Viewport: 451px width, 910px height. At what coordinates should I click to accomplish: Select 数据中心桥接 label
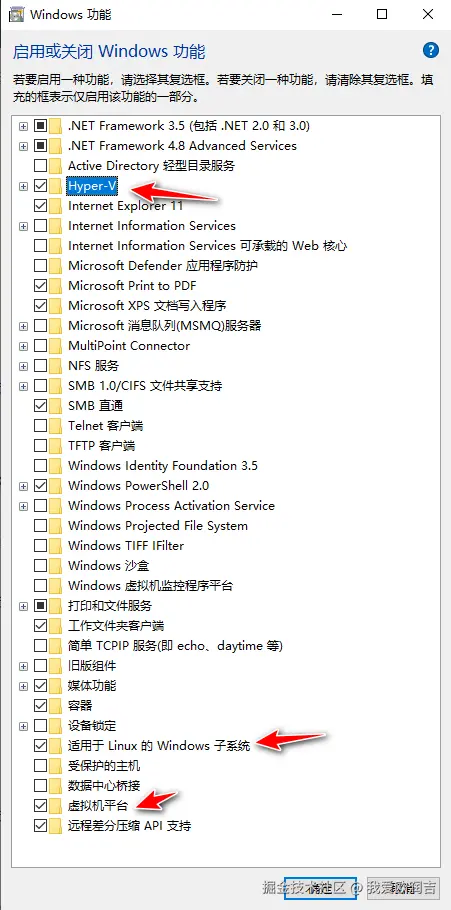point(104,786)
